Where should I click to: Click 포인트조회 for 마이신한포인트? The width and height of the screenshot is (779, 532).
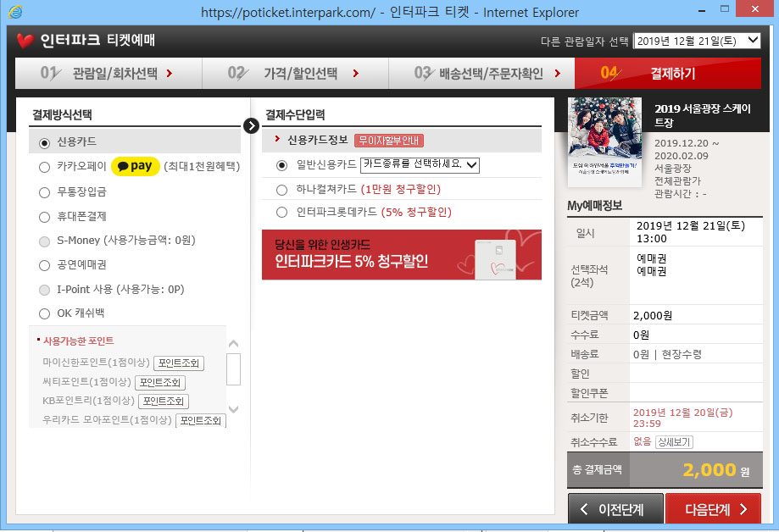point(179,363)
